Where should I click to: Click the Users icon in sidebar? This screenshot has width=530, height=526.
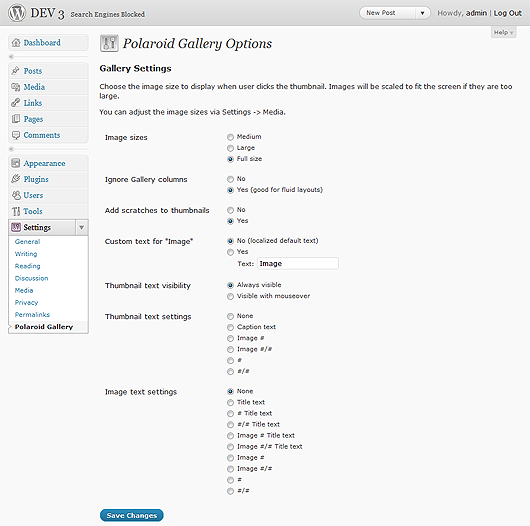pos(16,195)
